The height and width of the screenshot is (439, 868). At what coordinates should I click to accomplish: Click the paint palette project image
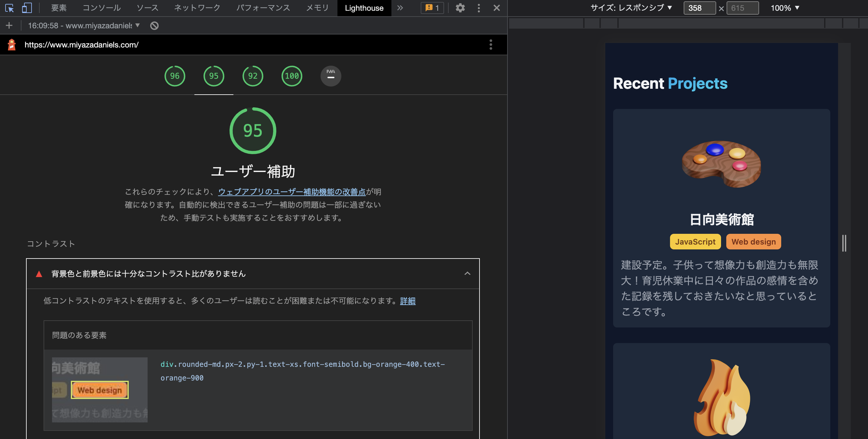(x=721, y=164)
